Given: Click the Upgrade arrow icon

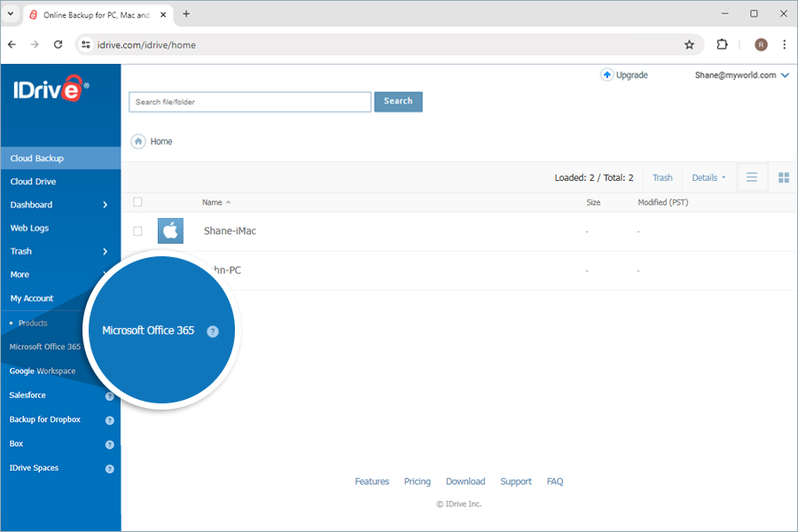Looking at the screenshot, I should (x=607, y=75).
